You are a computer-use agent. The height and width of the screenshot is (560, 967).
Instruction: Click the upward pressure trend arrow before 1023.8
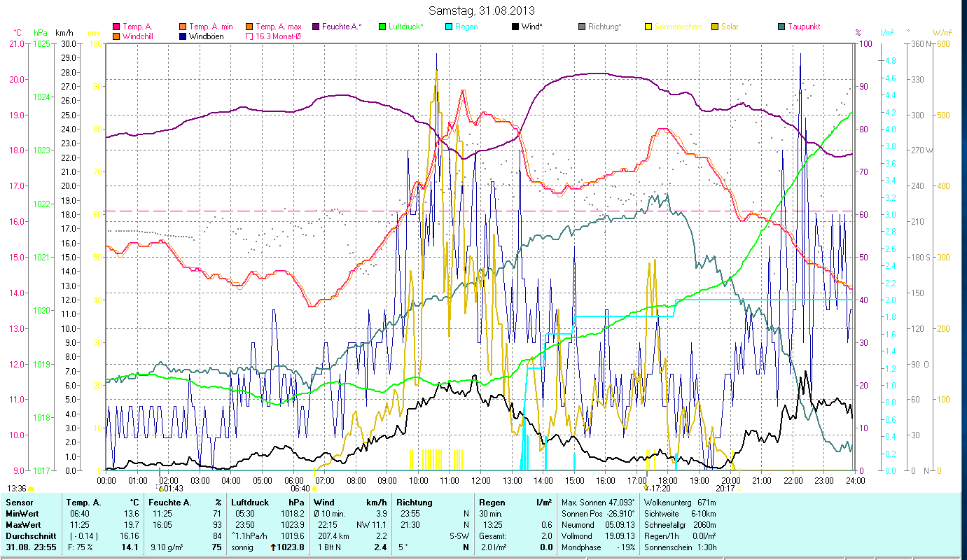pyautogui.click(x=274, y=547)
